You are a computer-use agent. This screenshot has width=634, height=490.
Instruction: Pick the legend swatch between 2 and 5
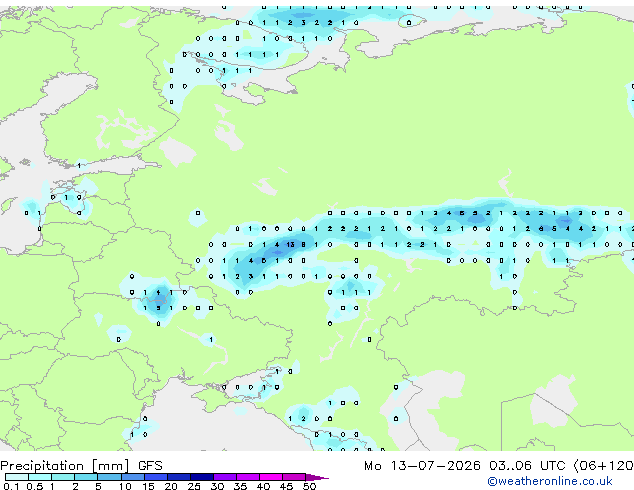point(86,477)
